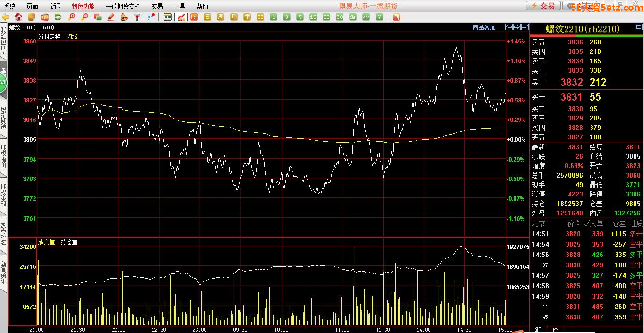
Task: Switch to the 2hr period chart
Action: click(x=352, y=17)
